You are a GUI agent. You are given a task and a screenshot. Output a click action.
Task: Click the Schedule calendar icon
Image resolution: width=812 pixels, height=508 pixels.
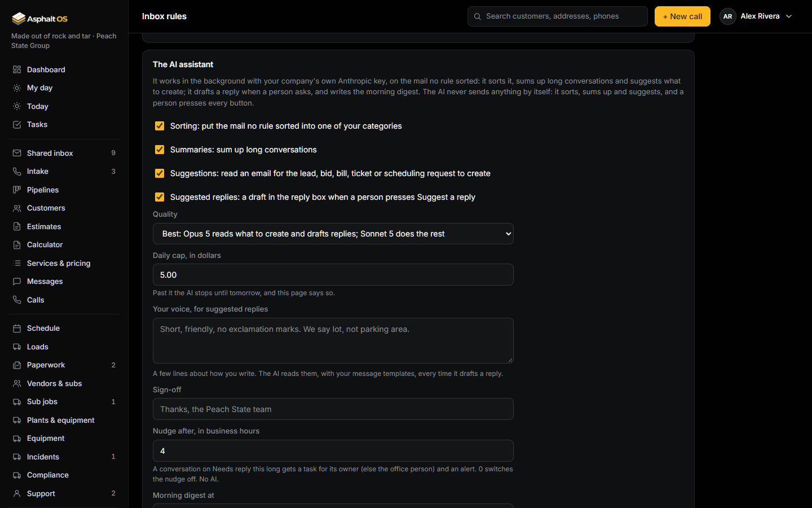17,329
